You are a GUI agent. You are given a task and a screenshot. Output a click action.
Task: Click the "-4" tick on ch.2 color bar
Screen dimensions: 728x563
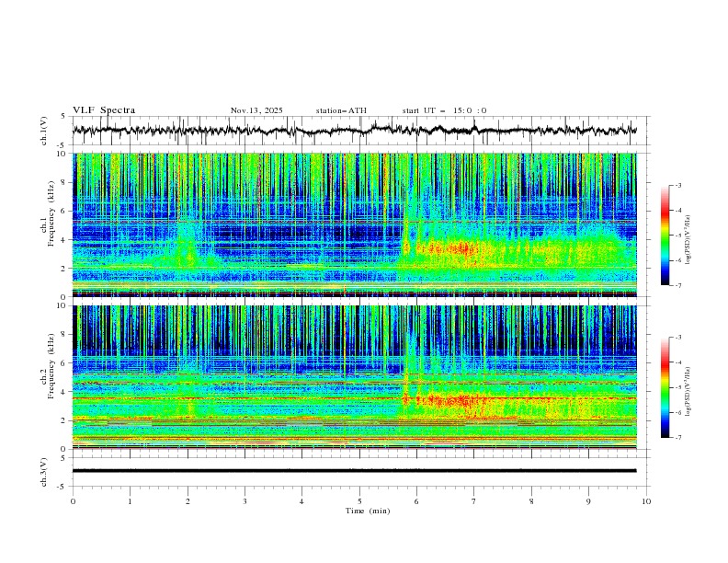[678, 362]
